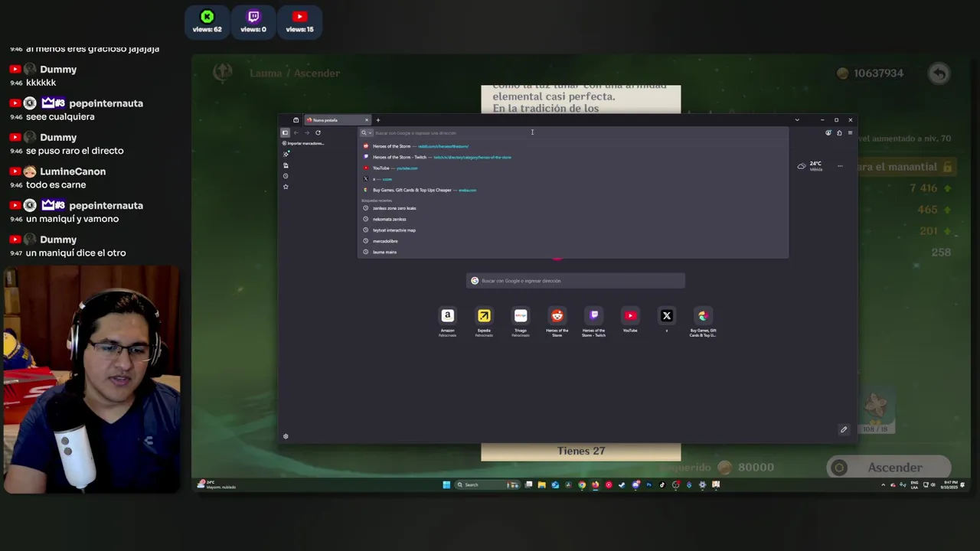This screenshot has height=551, width=980.
Task: Select the x.com suggestion
Action: (x=573, y=179)
